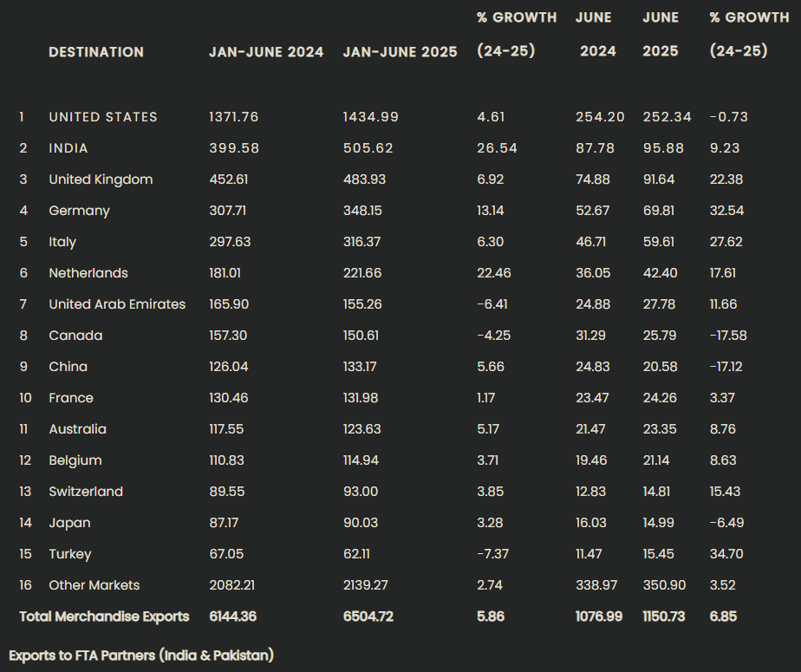Select the Germany row label
Image resolution: width=801 pixels, height=672 pixels.
pyautogui.click(x=79, y=211)
